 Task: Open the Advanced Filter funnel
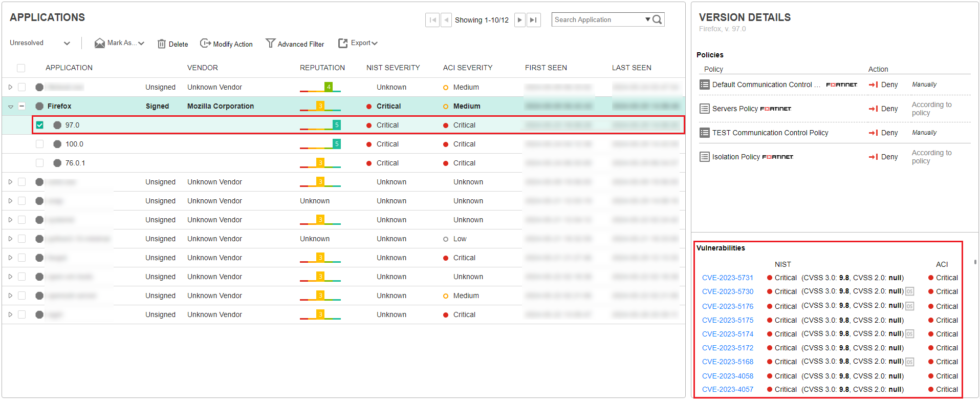pos(270,43)
